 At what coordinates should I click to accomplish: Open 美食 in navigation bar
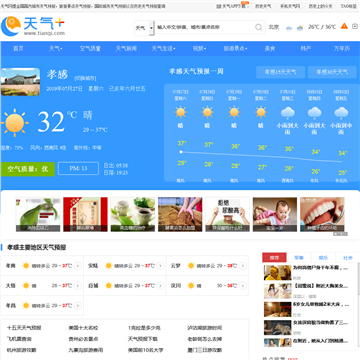tap(270, 49)
